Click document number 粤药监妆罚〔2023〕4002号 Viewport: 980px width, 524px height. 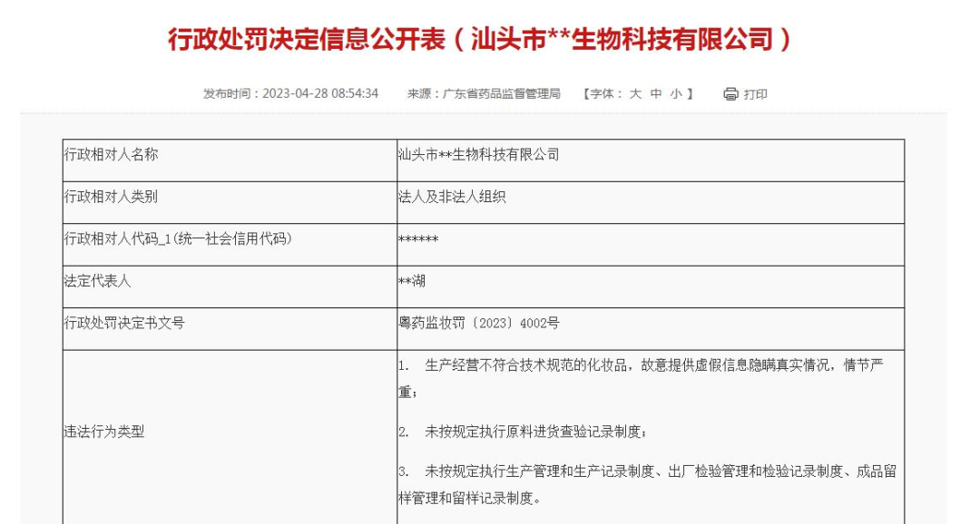[479, 323]
